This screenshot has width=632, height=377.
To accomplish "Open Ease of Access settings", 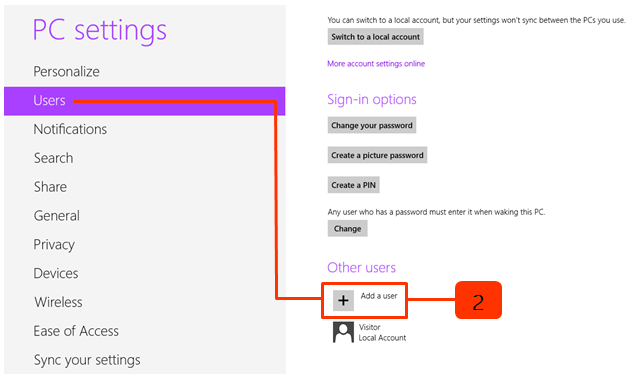I will point(76,331).
